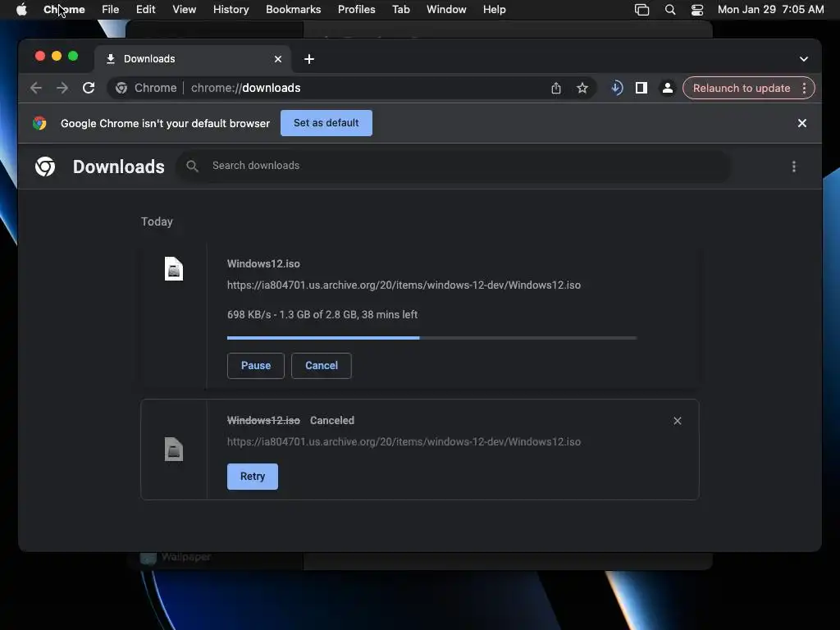
Task: Open the Window menu
Action: 446,10
